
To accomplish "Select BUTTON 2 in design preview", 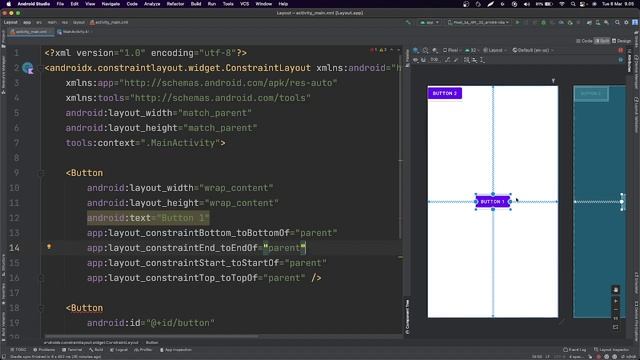I will [x=445, y=93].
